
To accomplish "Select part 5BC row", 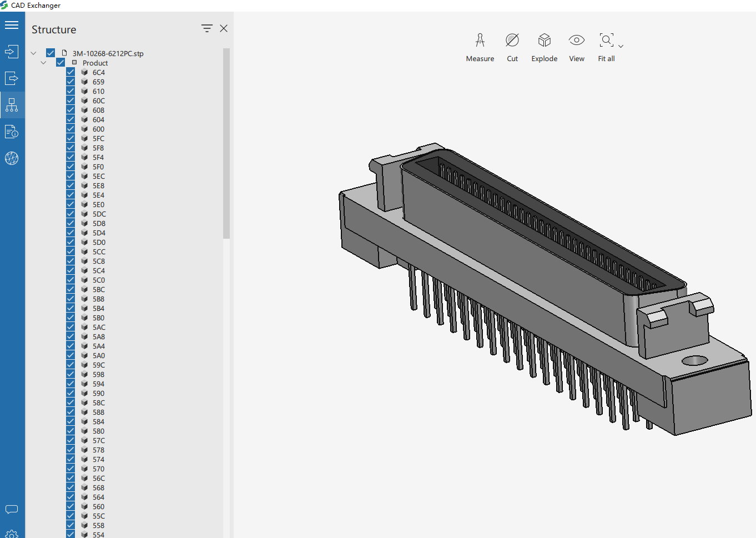I will 99,289.
